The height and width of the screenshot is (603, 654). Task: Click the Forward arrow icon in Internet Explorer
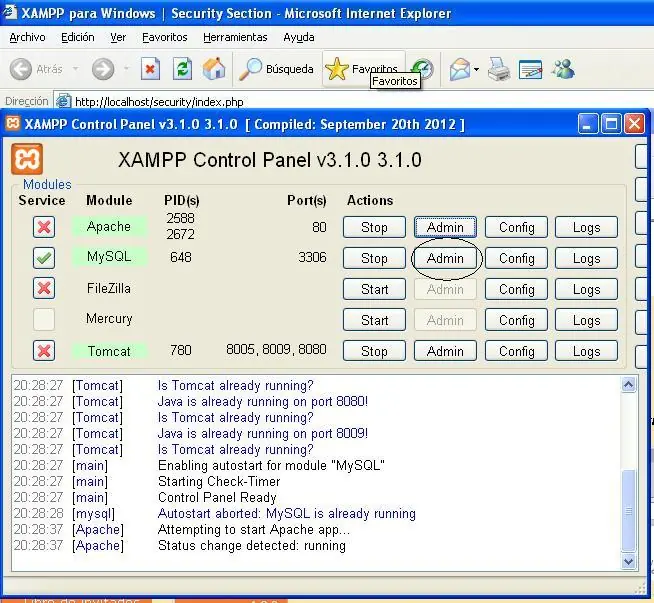(103, 69)
